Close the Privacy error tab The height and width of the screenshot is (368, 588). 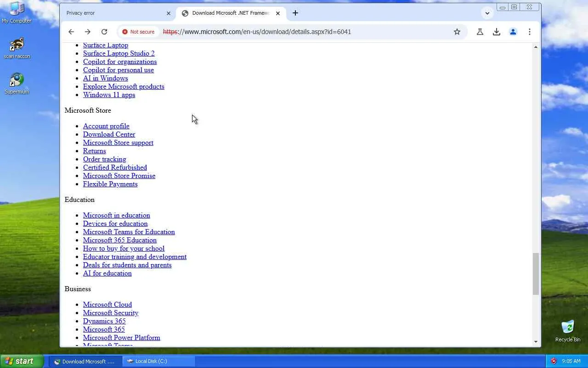(x=169, y=13)
